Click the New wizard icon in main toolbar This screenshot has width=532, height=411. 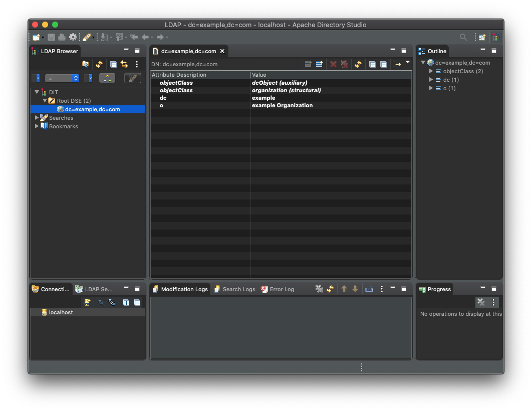(x=36, y=37)
